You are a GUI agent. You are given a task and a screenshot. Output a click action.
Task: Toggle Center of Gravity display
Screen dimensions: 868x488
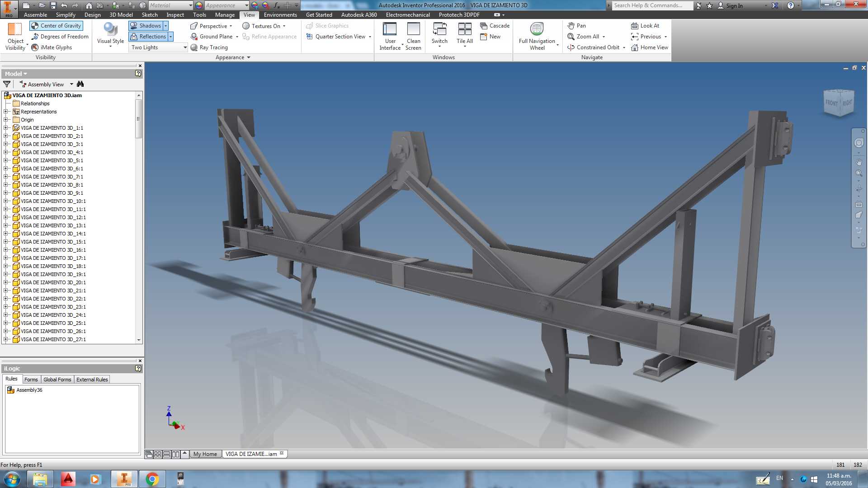coord(56,26)
